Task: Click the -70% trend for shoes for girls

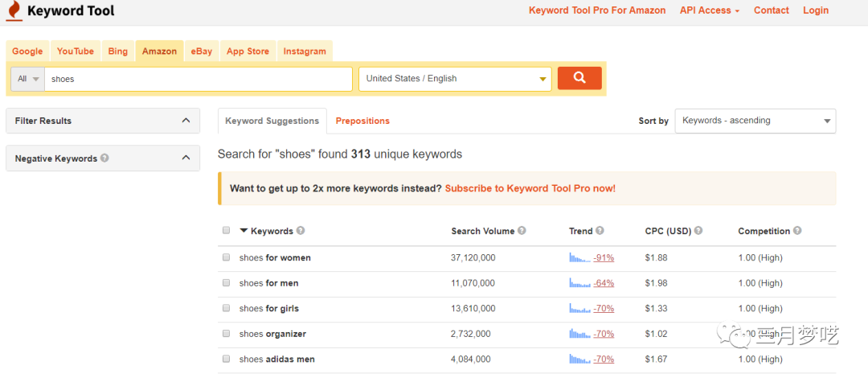Action: (x=604, y=308)
